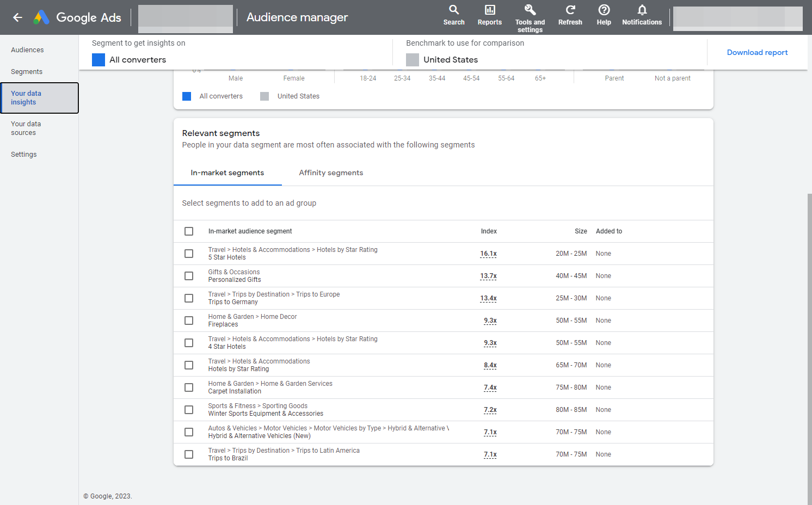The image size is (812, 505).
Task: Click the 7.4x index value
Action: tap(490, 387)
